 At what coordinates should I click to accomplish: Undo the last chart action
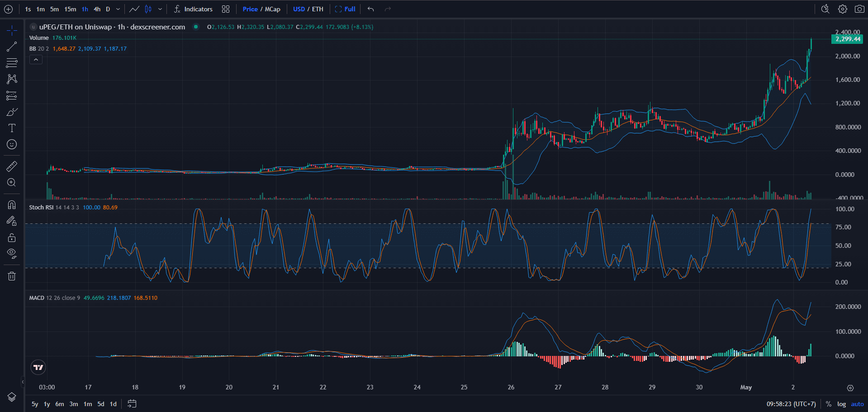click(371, 9)
